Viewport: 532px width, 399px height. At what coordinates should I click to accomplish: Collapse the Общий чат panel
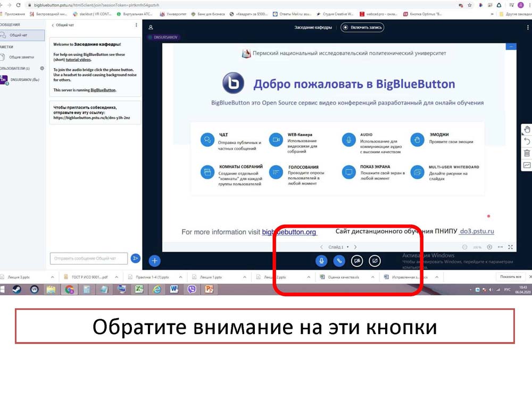(63, 25)
